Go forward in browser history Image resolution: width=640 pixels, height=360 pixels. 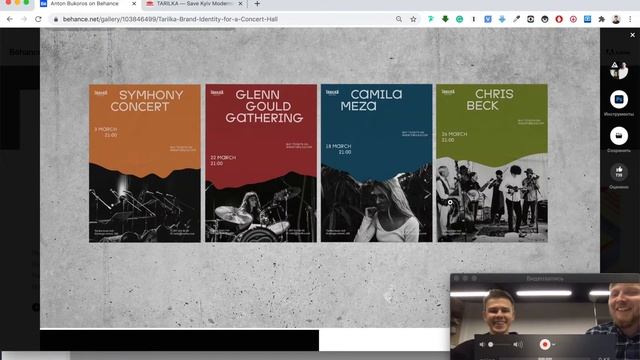[24, 19]
